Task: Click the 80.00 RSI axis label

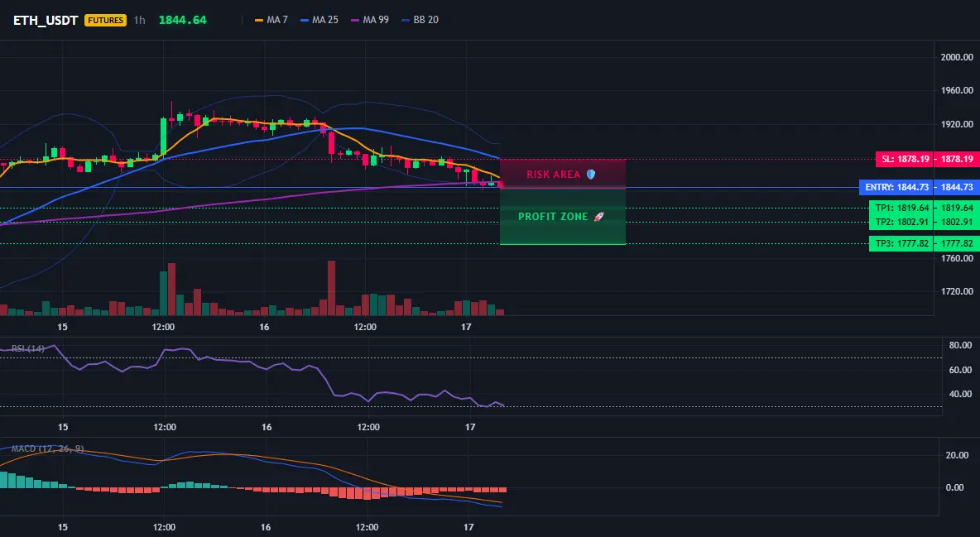Action: click(960, 345)
